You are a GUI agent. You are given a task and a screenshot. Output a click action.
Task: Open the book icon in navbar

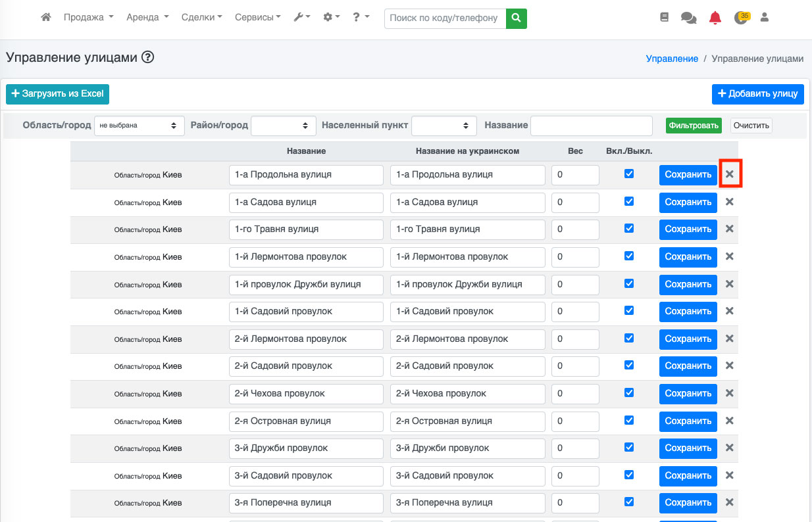(x=664, y=18)
